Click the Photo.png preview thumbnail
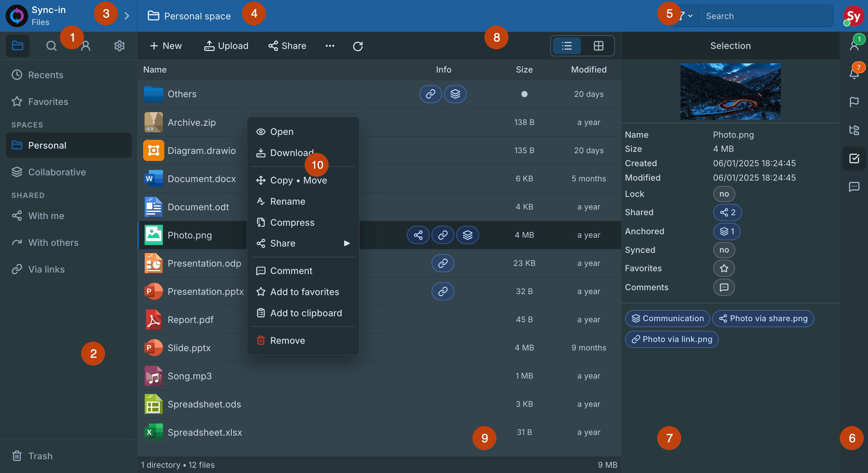The width and height of the screenshot is (868, 473). point(731,92)
